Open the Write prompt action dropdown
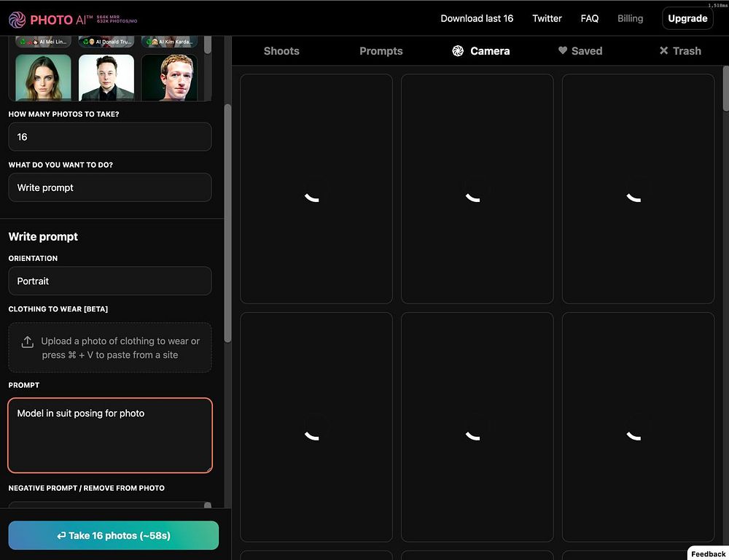This screenshot has width=729, height=560. coord(110,187)
